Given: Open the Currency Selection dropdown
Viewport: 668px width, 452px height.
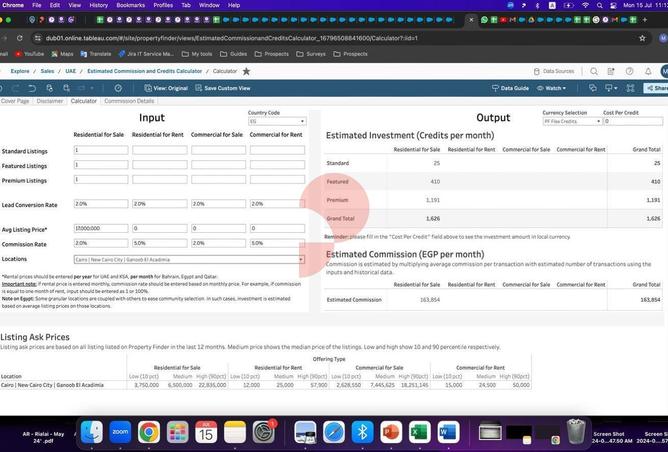Looking at the screenshot, I should [x=572, y=121].
